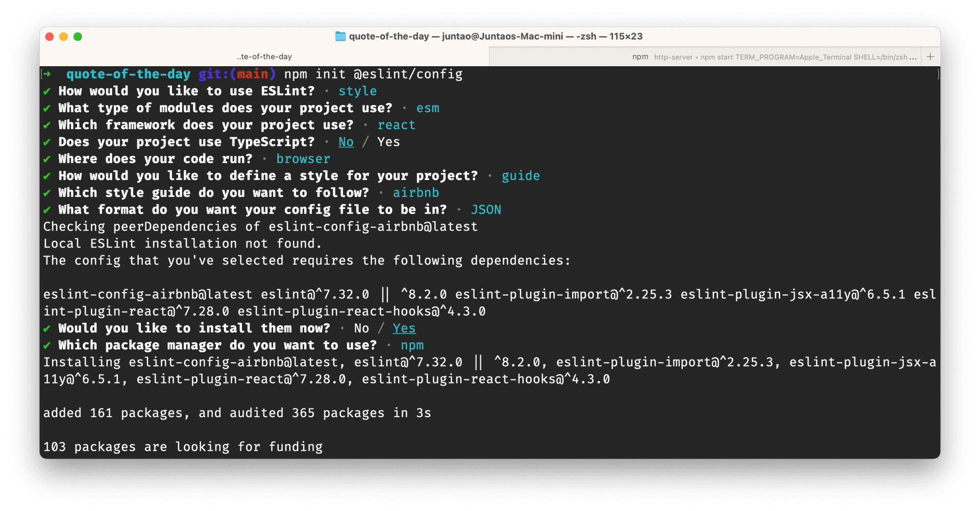Click the red close window button

tap(50, 37)
